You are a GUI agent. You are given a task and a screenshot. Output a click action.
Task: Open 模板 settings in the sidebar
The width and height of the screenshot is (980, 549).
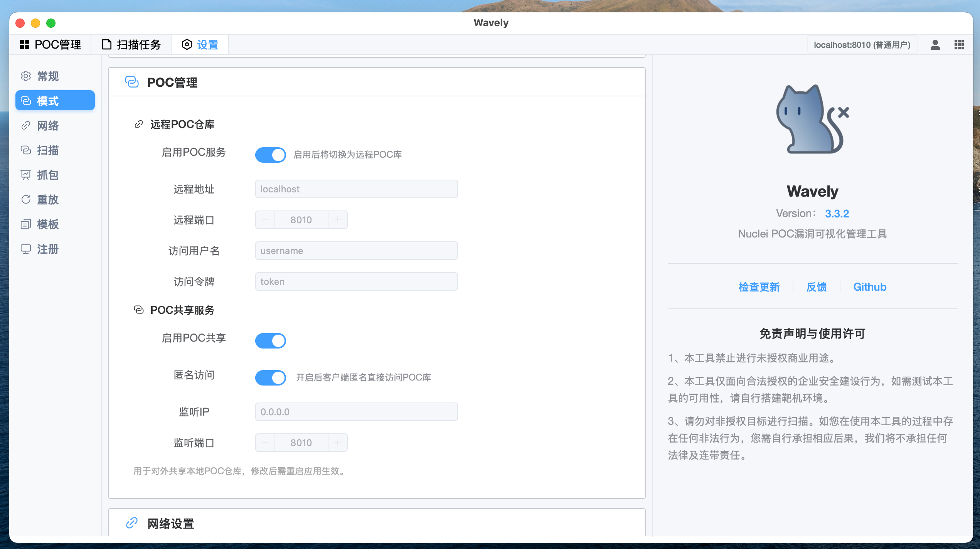click(55, 224)
